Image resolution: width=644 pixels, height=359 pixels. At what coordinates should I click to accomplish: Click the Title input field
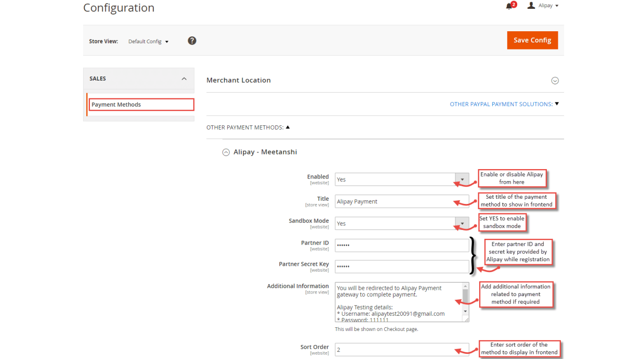402,201
